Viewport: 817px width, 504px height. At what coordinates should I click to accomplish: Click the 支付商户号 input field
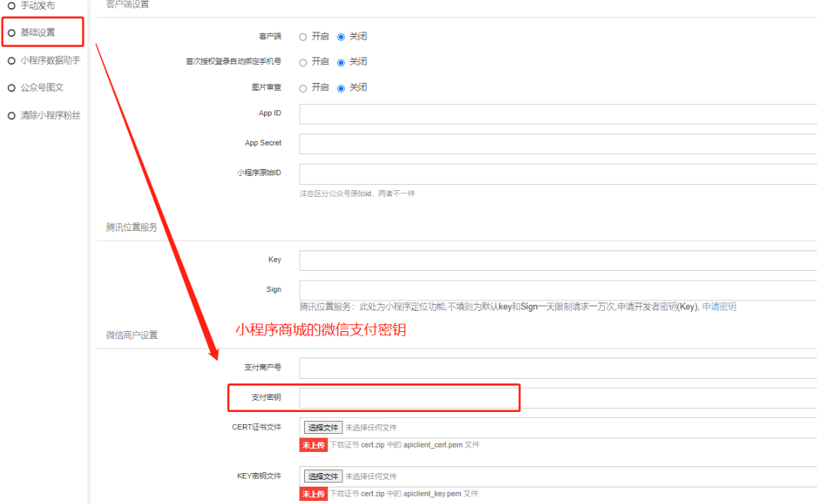point(557,367)
